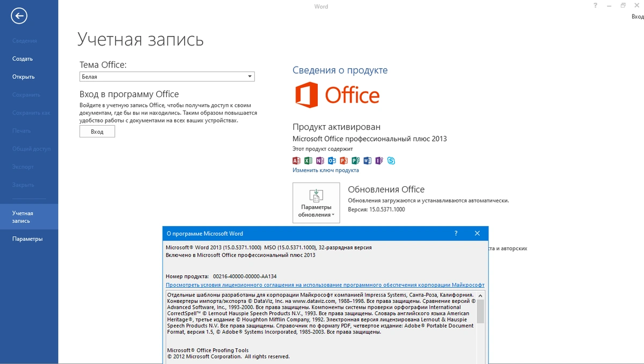
Task: Click the help question mark in the About dialog
Action: point(456,234)
